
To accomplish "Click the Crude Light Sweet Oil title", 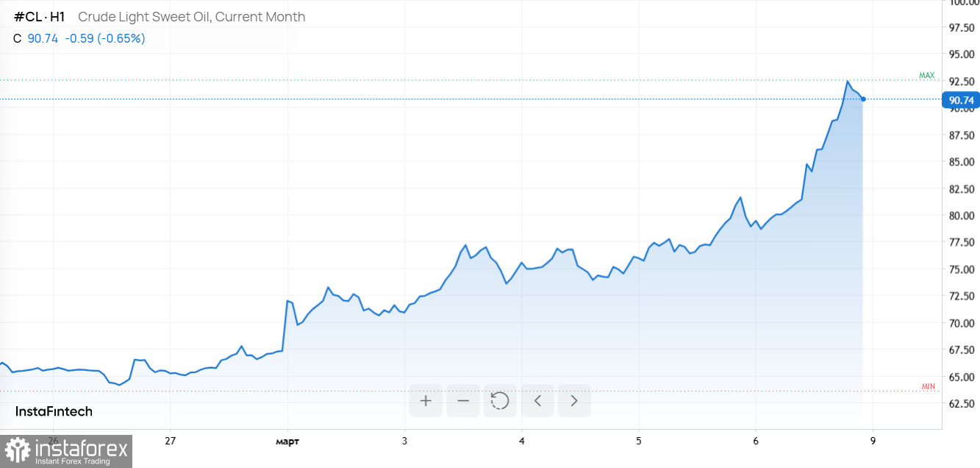I will pyautogui.click(x=191, y=17).
